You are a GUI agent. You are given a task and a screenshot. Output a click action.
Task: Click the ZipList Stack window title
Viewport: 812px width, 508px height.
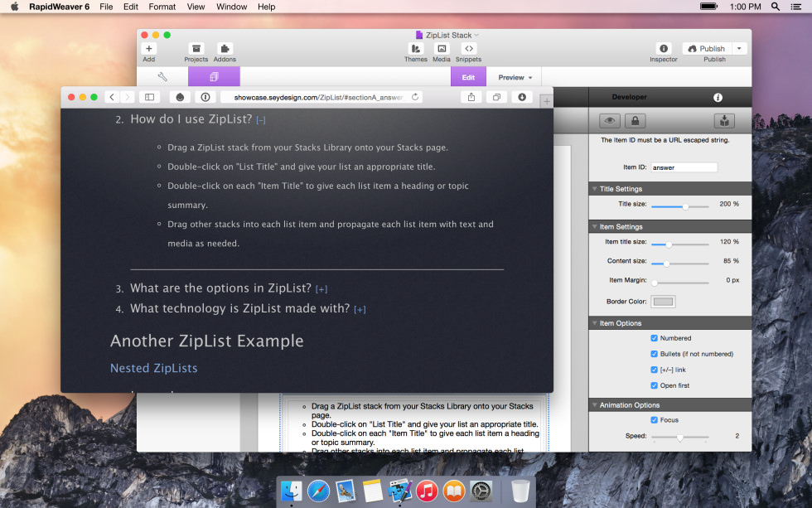click(448, 35)
